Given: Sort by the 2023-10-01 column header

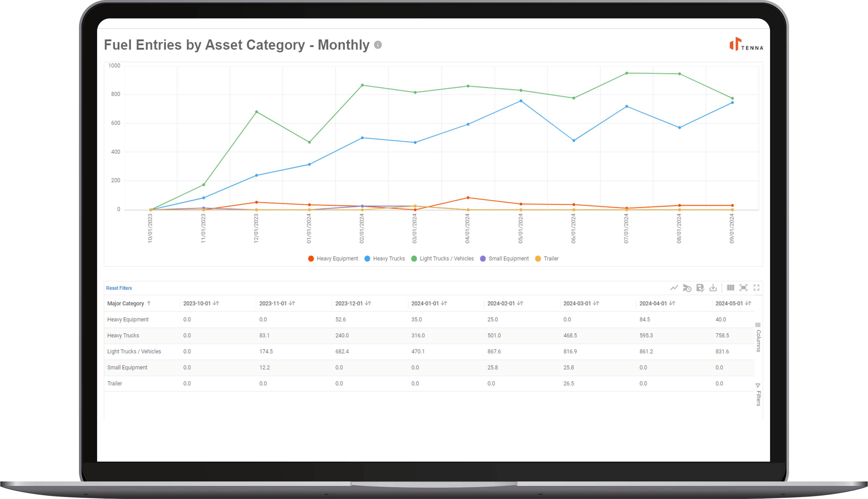Looking at the screenshot, I should 197,304.
